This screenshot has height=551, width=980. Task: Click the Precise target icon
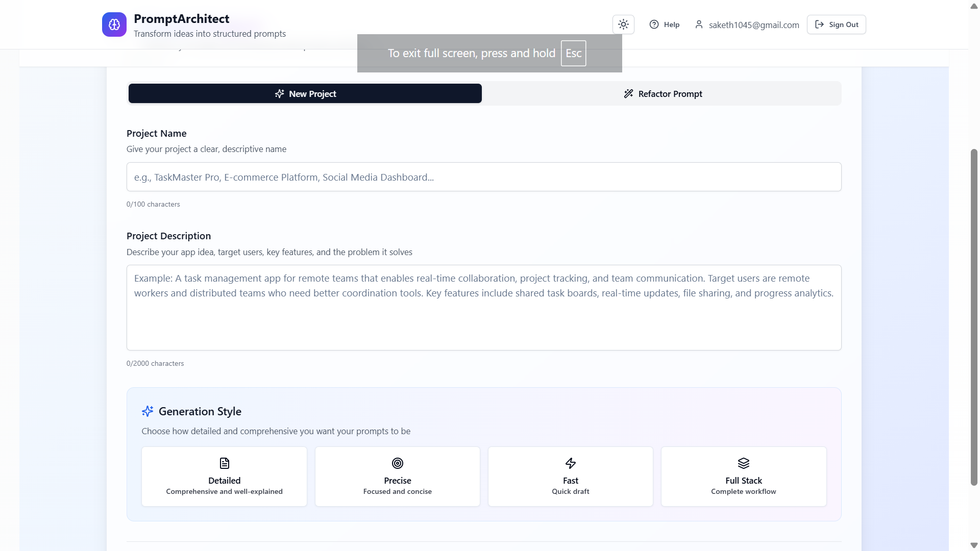[x=397, y=463]
